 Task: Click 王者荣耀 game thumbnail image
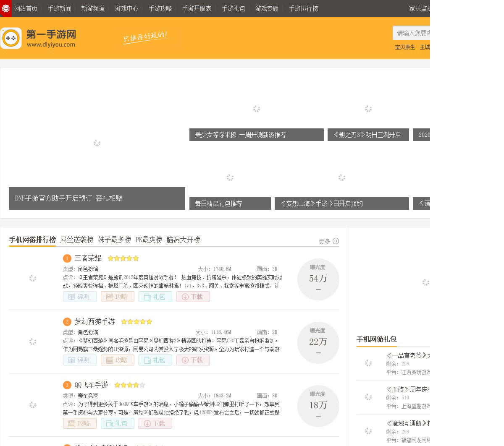[33, 278]
